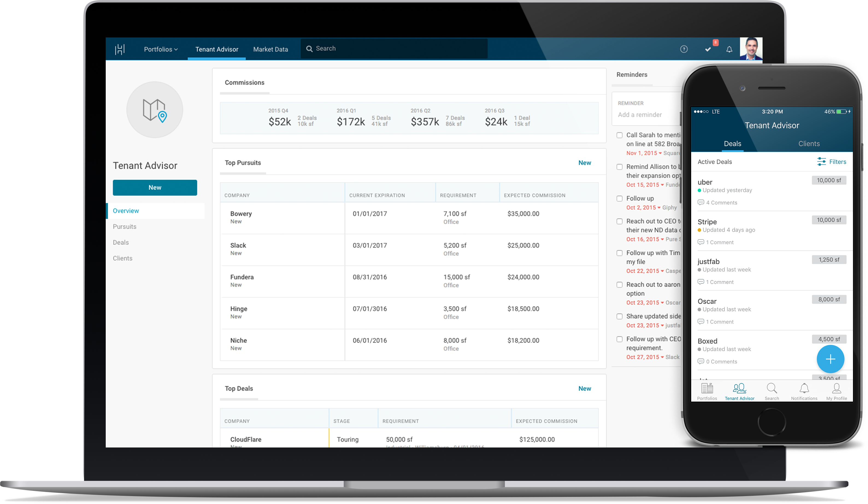
Task: Navigate to Pursuits in left sidebar
Action: coord(125,227)
